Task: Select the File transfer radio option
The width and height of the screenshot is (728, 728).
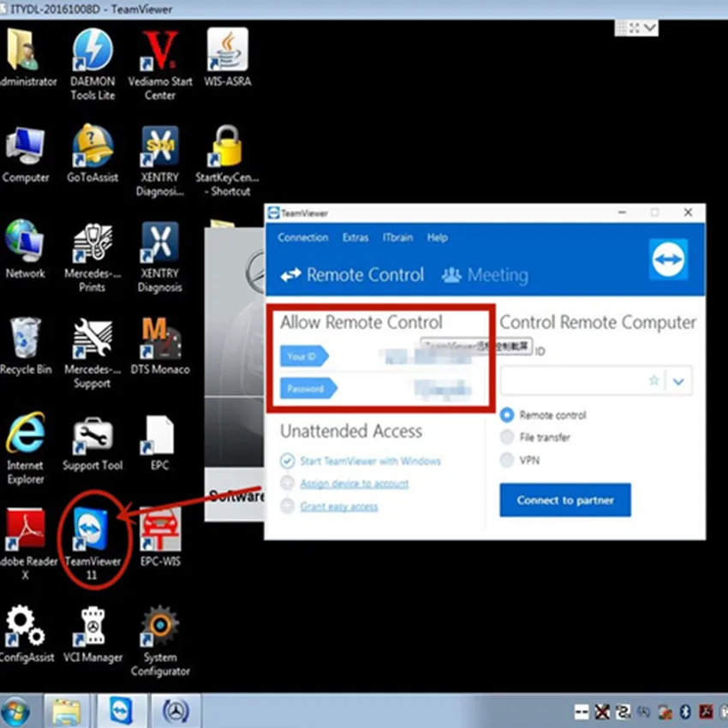Action: [x=507, y=437]
